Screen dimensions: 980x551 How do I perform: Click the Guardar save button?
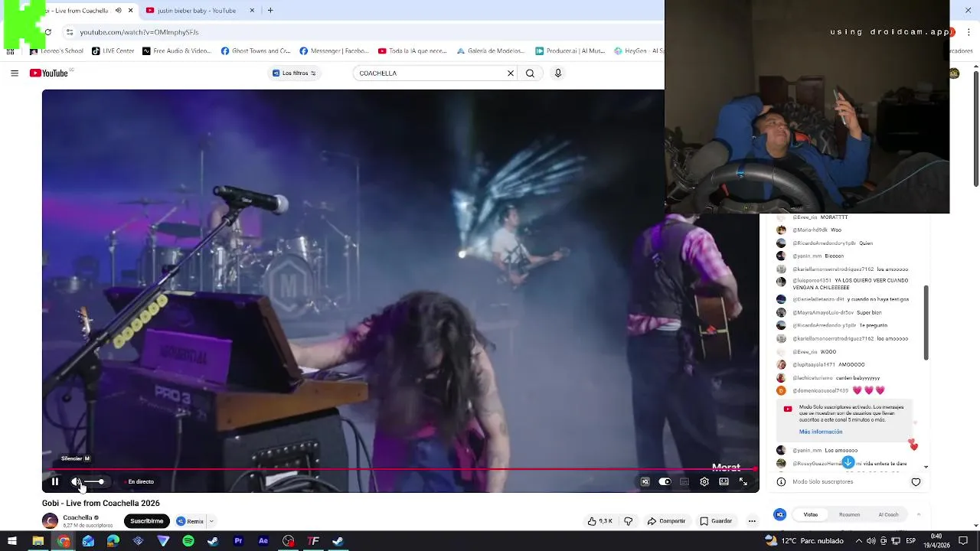click(716, 521)
